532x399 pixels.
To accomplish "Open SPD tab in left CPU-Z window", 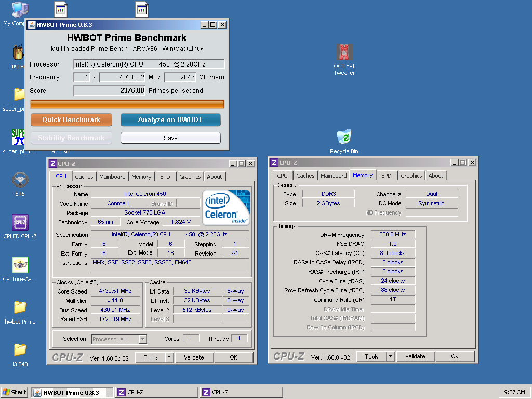I will 165,177.
